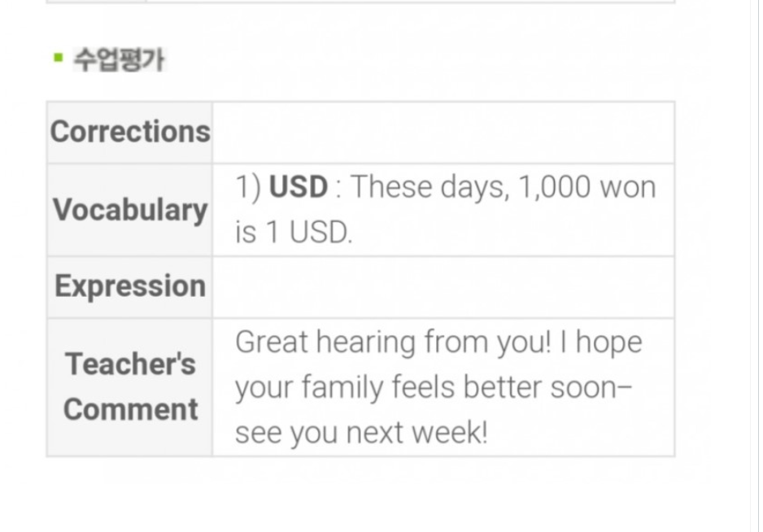Image resolution: width=763 pixels, height=532 pixels.
Task: Select the Vocabulary row label
Action: coord(130,210)
